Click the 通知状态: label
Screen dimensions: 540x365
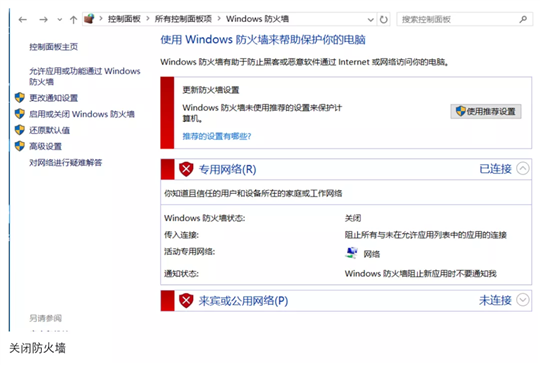[181, 274]
